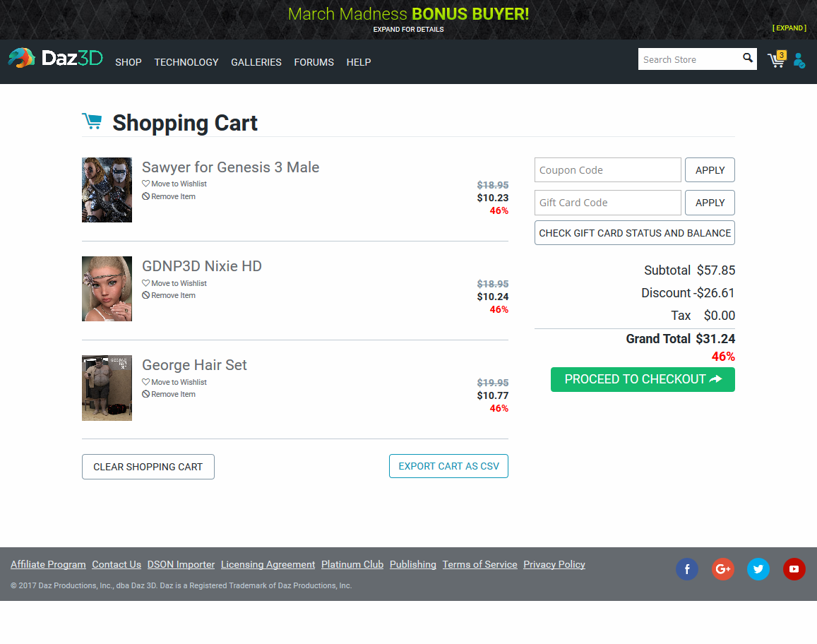Click EXPORT CART AS CSV
The height and width of the screenshot is (644, 817).
click(x=448, y=465)
